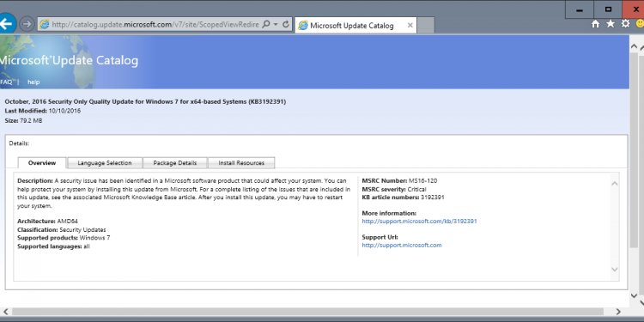The image size is (644, 322).
Task: Switch to the Overview tab
Action: tap(42, 163)
